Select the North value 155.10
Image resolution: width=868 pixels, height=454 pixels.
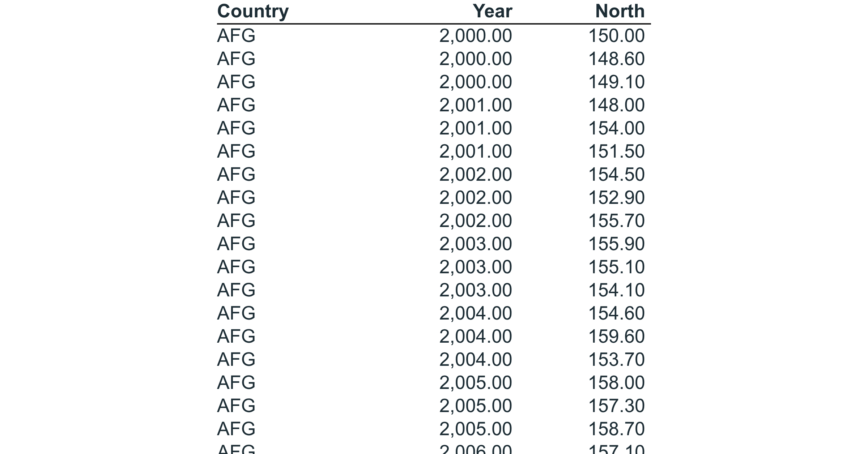(616, 267)
